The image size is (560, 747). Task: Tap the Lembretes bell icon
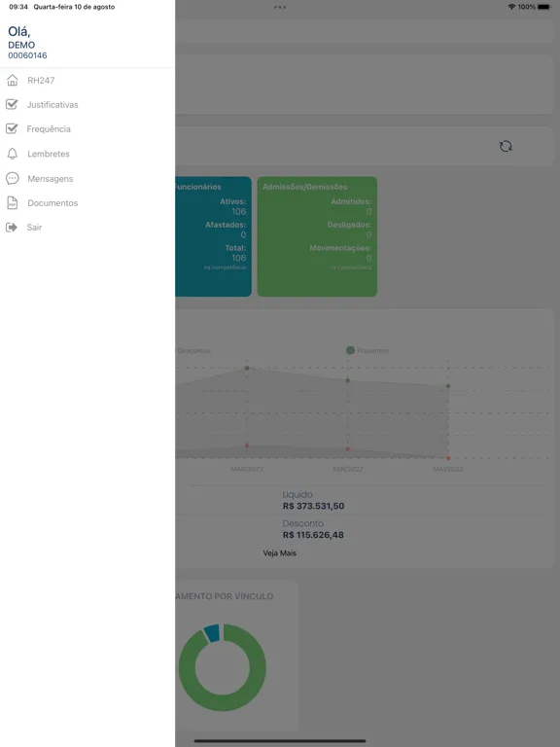pos(13,154)
